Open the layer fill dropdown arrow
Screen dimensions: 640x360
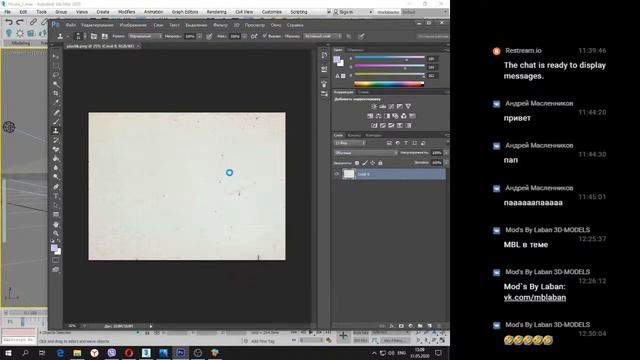click(x=446, y=162)
